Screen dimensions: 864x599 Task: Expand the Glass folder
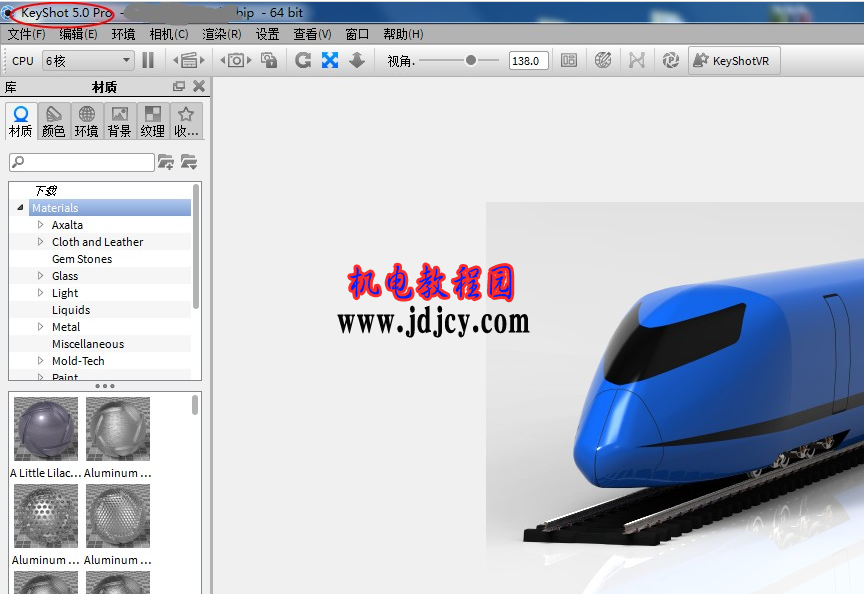point(40,276)
